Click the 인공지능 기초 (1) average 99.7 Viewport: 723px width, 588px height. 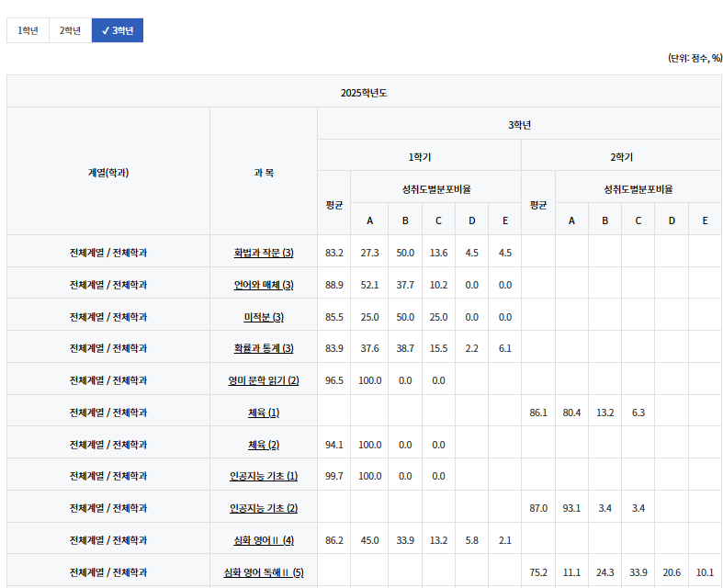[x=333, y=476]
